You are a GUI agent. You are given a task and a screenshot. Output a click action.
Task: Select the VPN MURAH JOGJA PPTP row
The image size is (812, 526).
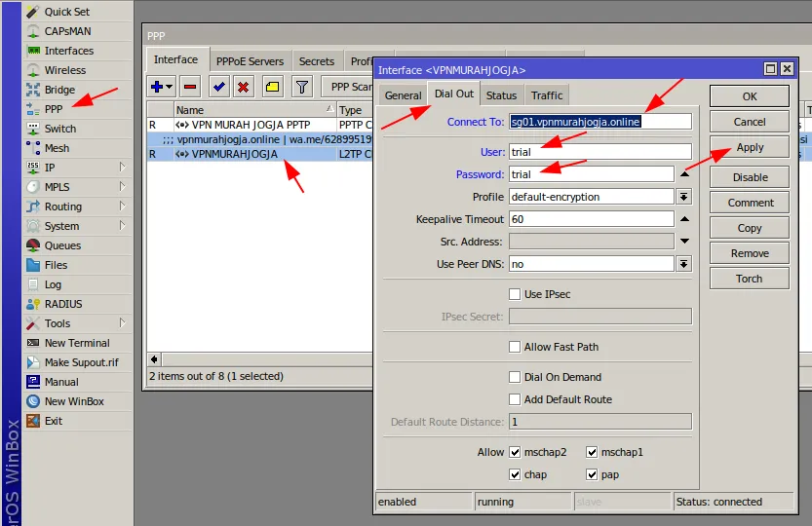260,125
